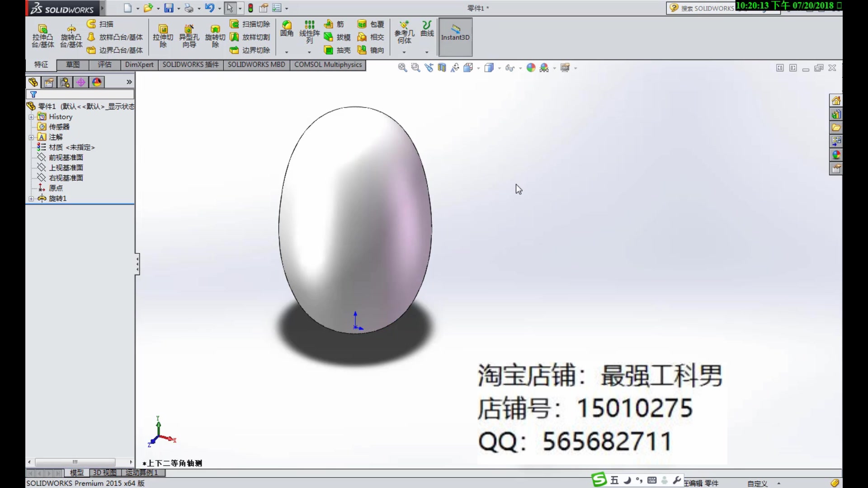Expand the 旋转1 feature node
The width and height of the screenshot is (868, 488).
31,199
